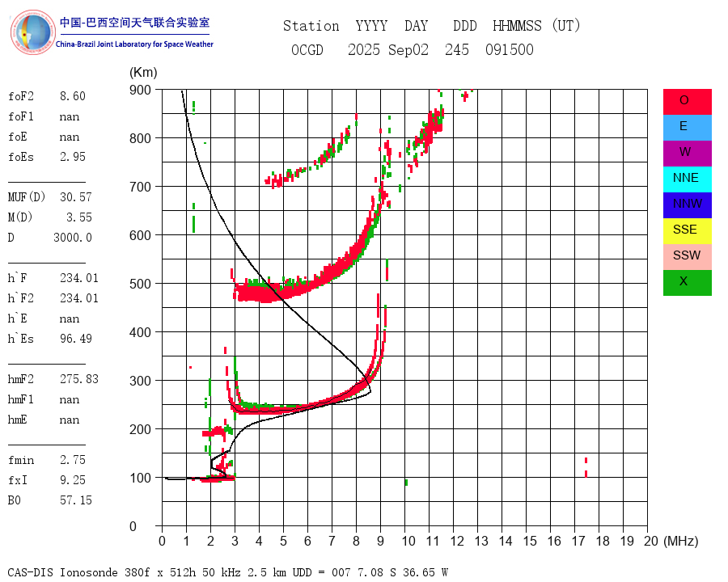This screenshot has width=728, height=582.
Task: Click the (Km) axis unit label
Action: (143, 73)
